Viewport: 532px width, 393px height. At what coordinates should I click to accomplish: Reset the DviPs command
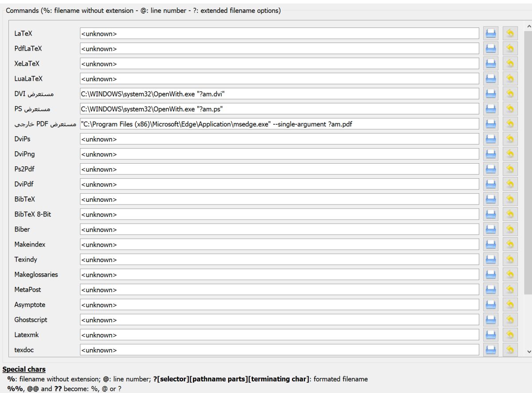(x=510, y=139)
